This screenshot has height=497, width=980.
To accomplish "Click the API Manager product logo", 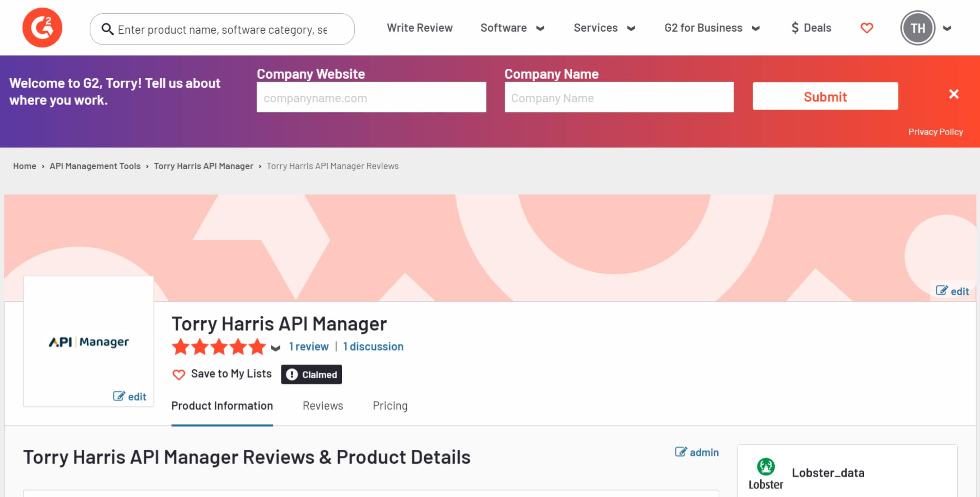I will point(88,342).
